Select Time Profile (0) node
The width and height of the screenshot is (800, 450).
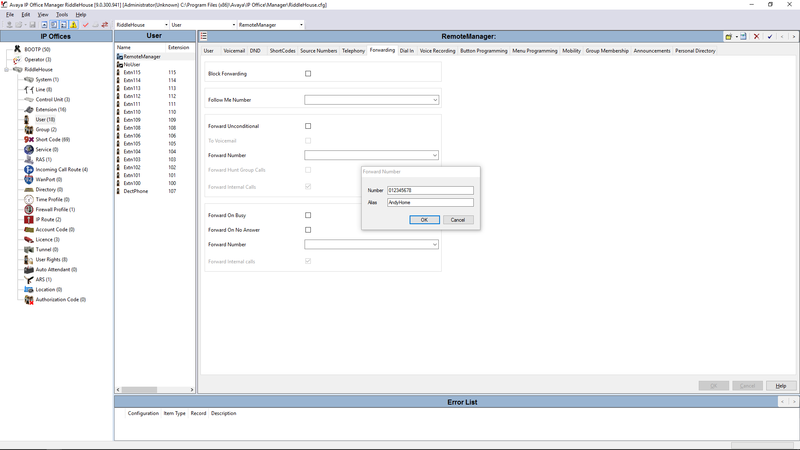[53, 199]
